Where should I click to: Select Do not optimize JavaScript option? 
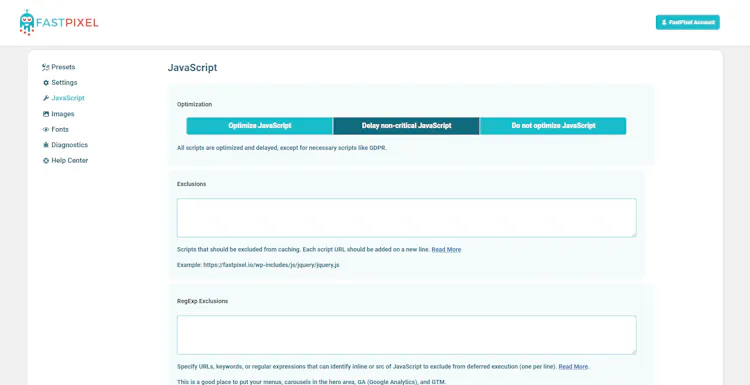[x=553, y=126]
